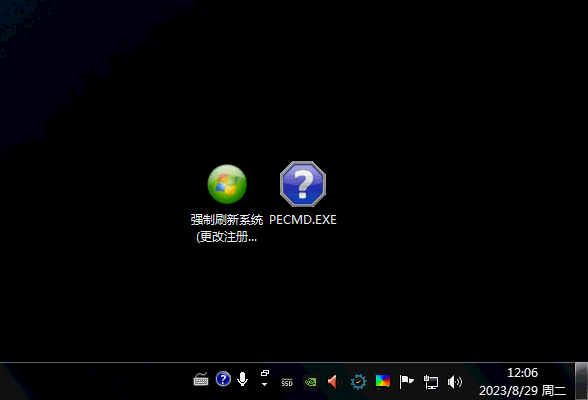This screenshot has width=588, height=400.
Task: Click the restore window icon in the language bar
Action: point(265,373)
